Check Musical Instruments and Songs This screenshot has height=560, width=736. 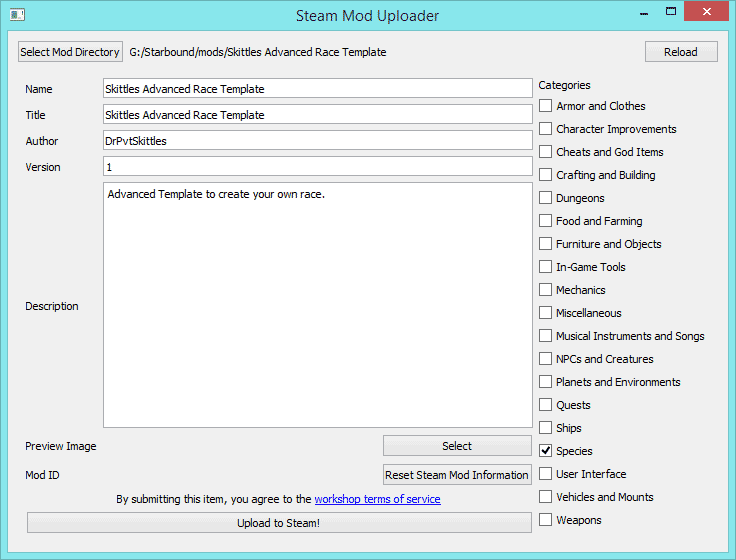click(545, 336)
